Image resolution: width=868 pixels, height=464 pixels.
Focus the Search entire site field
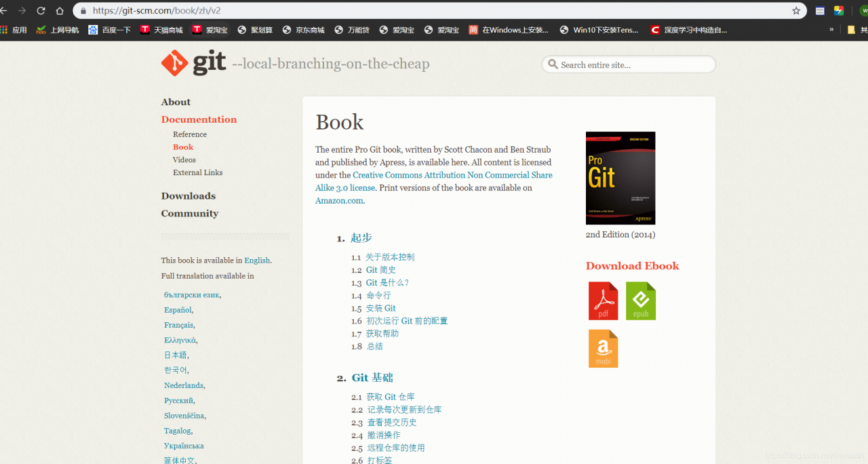pyautogui.click(x=629, y=64)
